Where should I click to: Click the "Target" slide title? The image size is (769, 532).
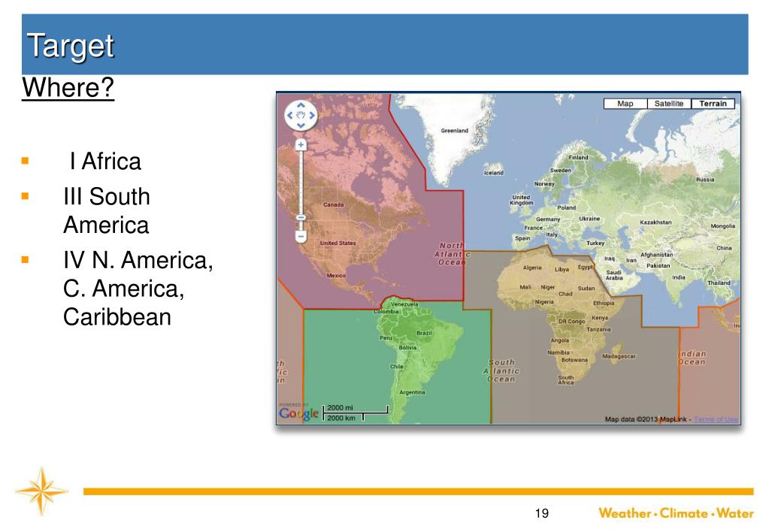pos(70,46)
